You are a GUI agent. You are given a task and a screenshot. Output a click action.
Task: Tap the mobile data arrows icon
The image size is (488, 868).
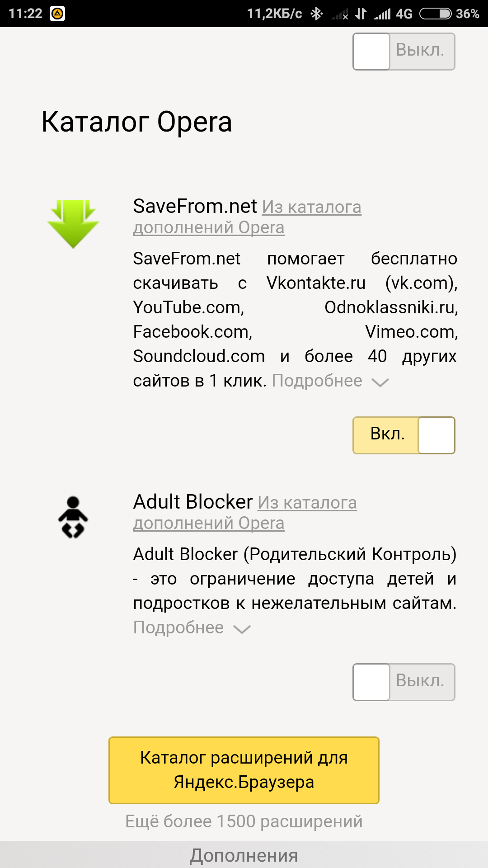(x=361, y=14)
